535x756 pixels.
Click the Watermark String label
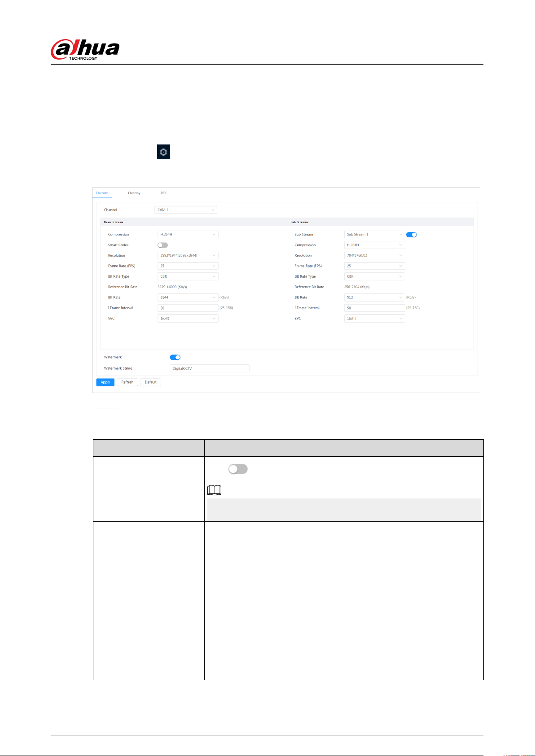[118, 368]
